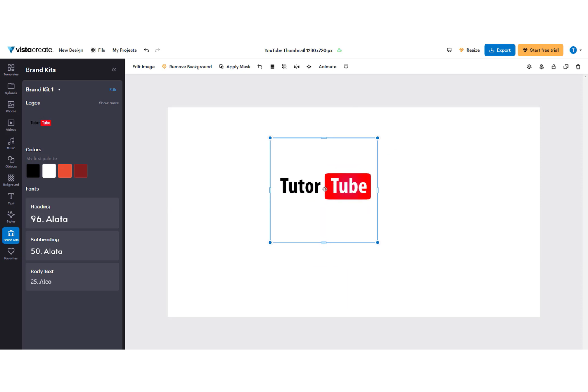Select the dark red color swatch

(x=81, y=171)
